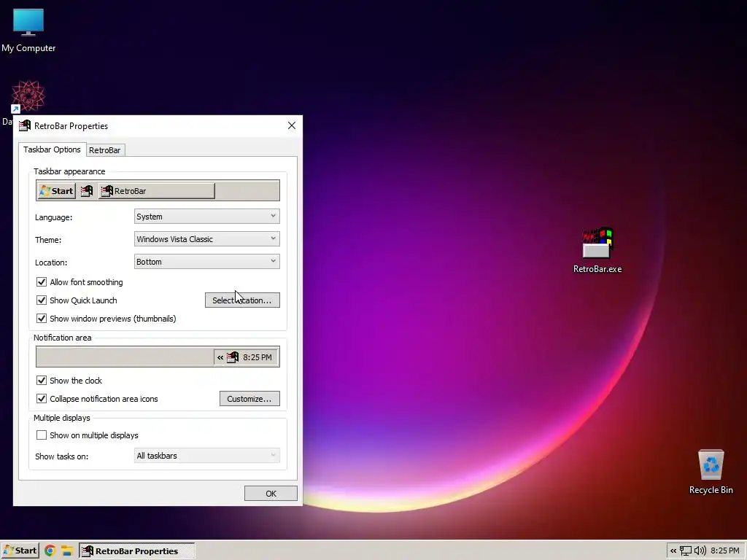Open My Computer desktop icon
This screenshot has width=747, height=560.
tap(28, 31)
